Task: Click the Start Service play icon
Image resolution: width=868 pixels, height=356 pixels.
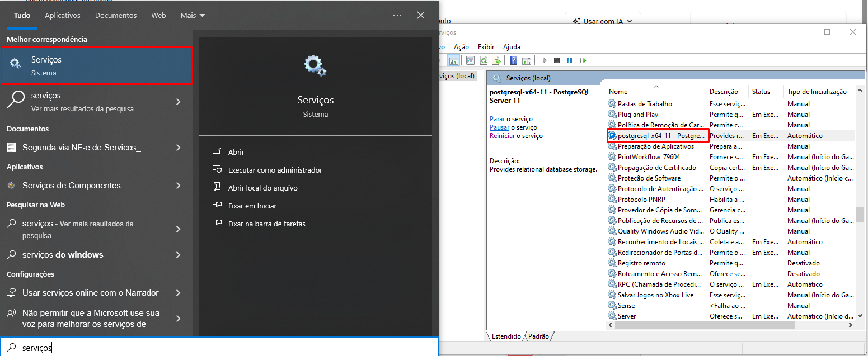Action: point(544,60)
